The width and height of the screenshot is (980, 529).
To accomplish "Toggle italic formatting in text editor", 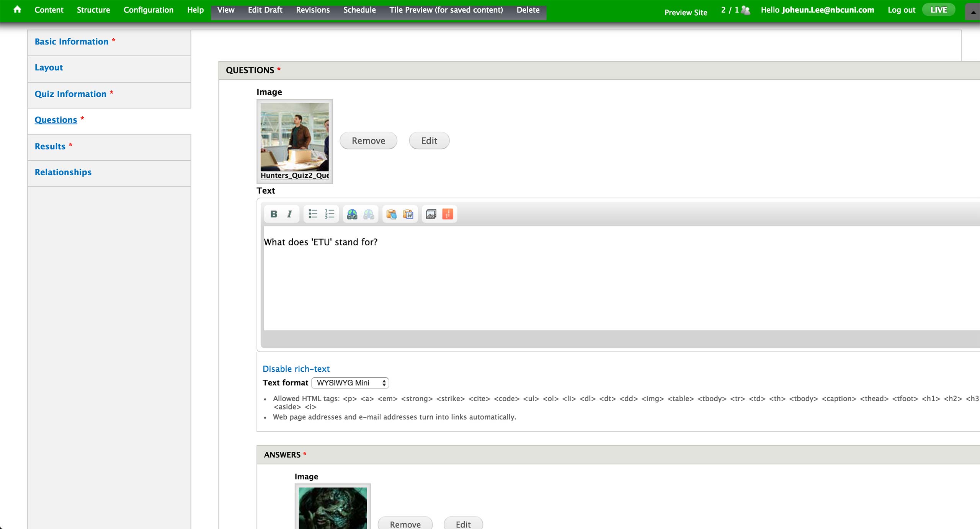I will click(x=289, y=214).
